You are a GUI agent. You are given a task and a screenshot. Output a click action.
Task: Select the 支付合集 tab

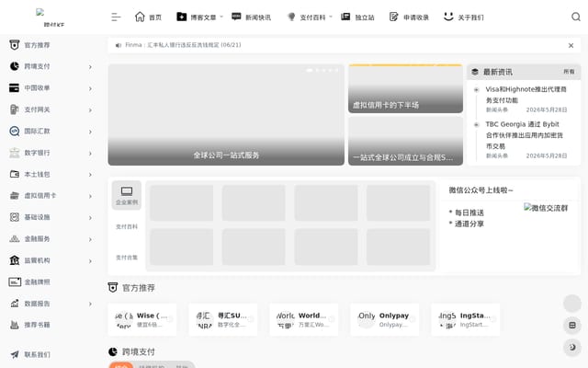(x=127, y=258)
